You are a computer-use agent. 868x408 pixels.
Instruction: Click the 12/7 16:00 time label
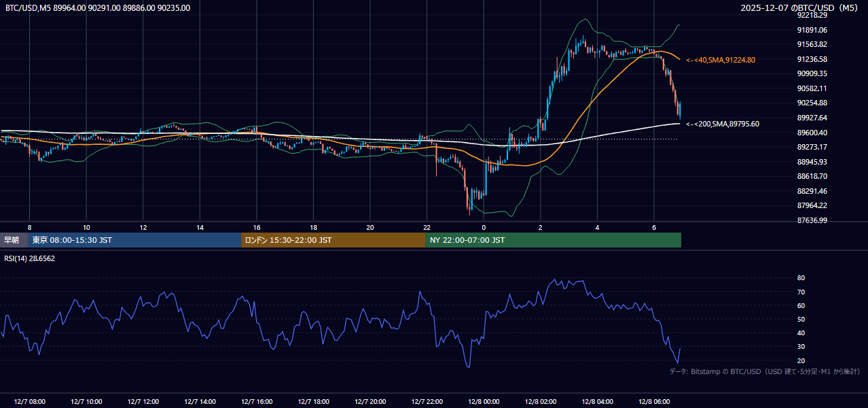(257, 402)
